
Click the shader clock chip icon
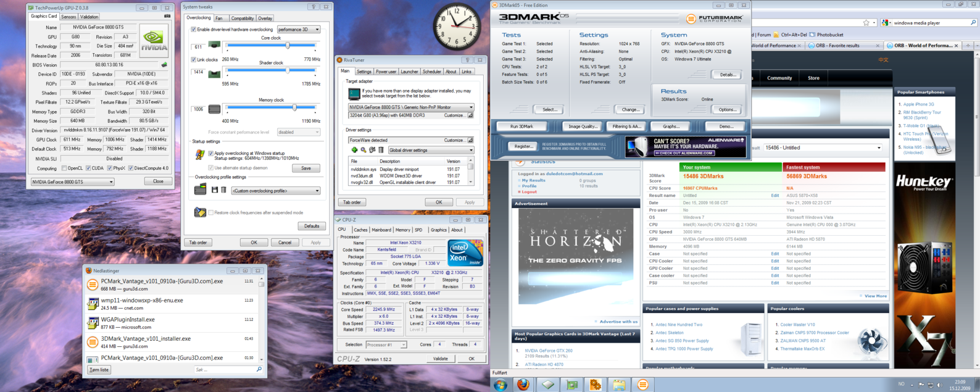click(x=214, y=74)
